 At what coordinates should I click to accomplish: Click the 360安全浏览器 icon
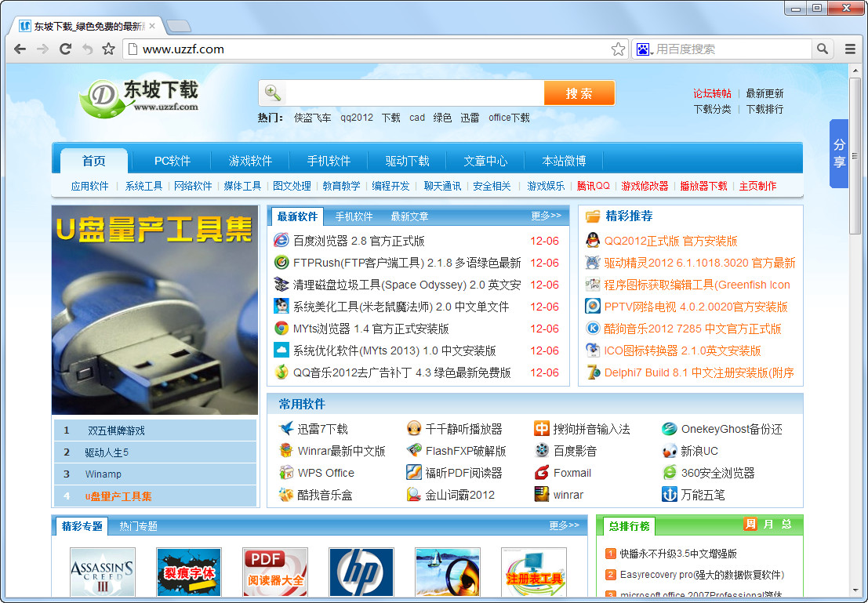(670, 472)
